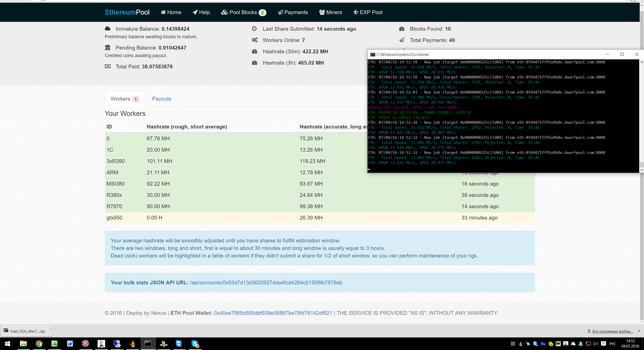Viewport: 644px width, 350px height.
Task: Switch to the Payouts tab
Action: pyautogui.click(x=162, y=99)
